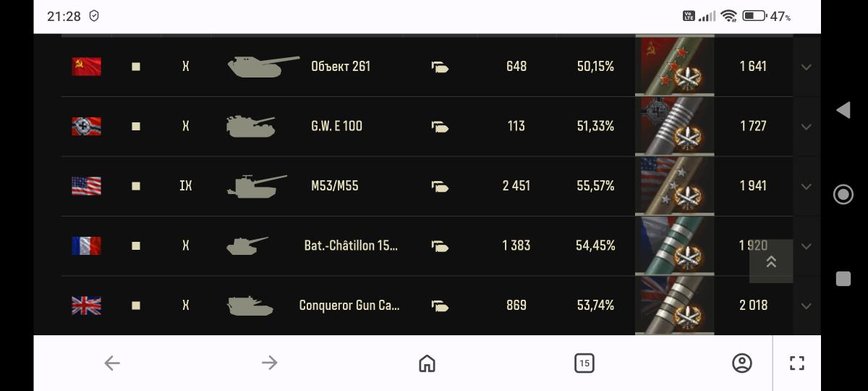The image size is (868, 391).
Task: Open the browser tabs switcher showing 15
Action: [x=584, y=363]
